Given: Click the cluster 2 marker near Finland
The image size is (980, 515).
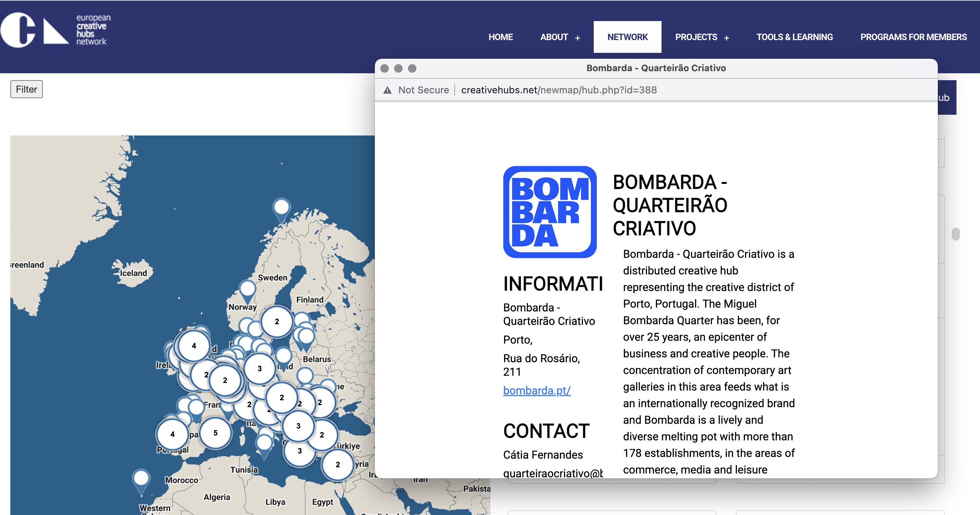Looking at the screenshot, I should pyautogui.click(x=277, y=321).
